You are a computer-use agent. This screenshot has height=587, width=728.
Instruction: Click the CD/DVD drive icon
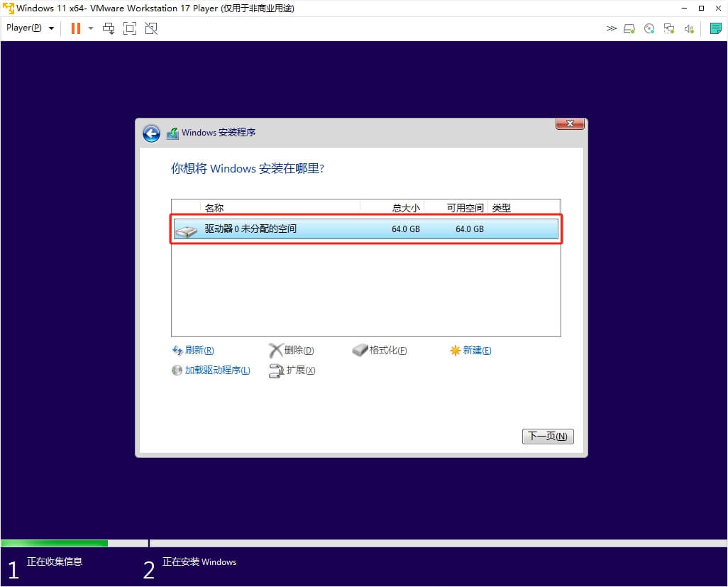[x=649, y=28]
